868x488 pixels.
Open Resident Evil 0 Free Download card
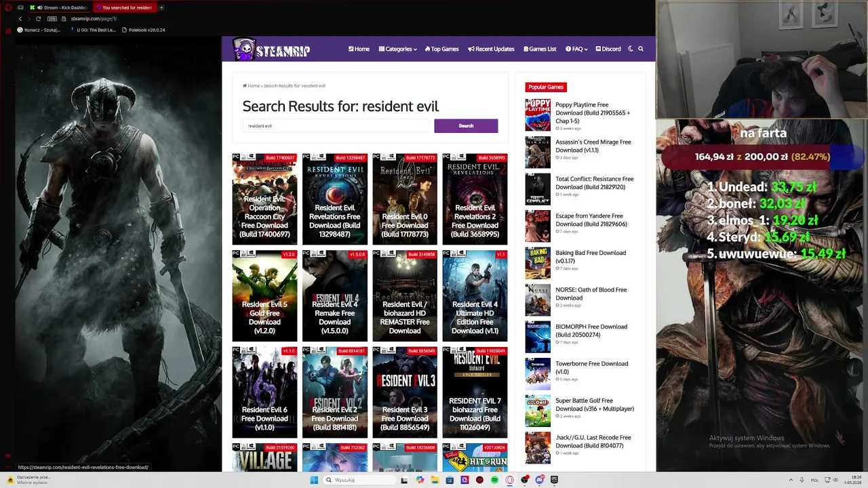[x=405, y=199]
